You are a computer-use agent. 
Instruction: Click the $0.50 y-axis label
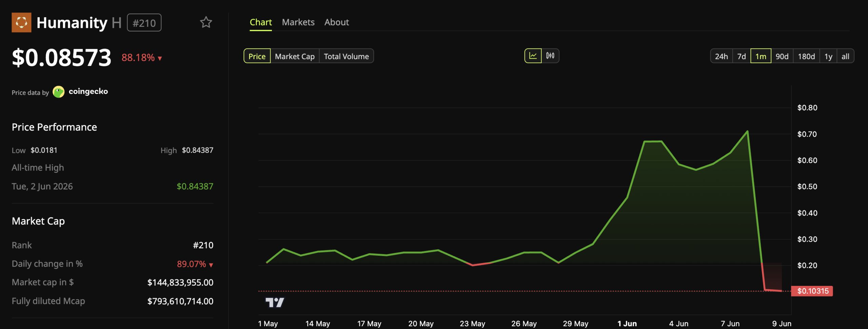click(x=807, y=186)
